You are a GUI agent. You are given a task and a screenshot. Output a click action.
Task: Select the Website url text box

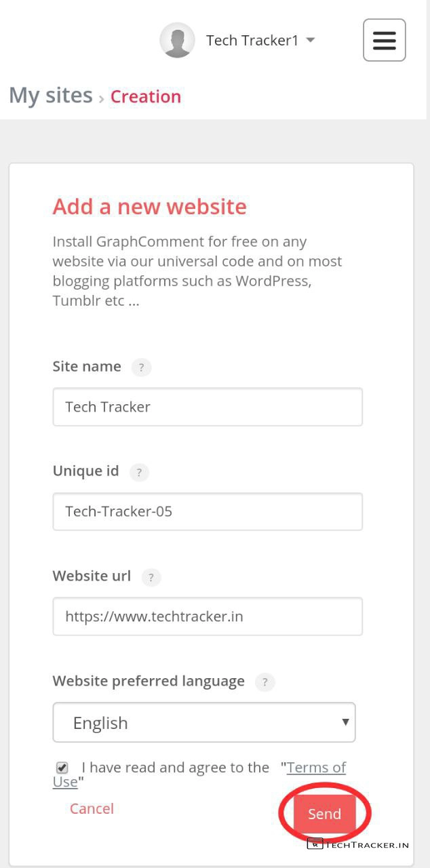(208, 616)
